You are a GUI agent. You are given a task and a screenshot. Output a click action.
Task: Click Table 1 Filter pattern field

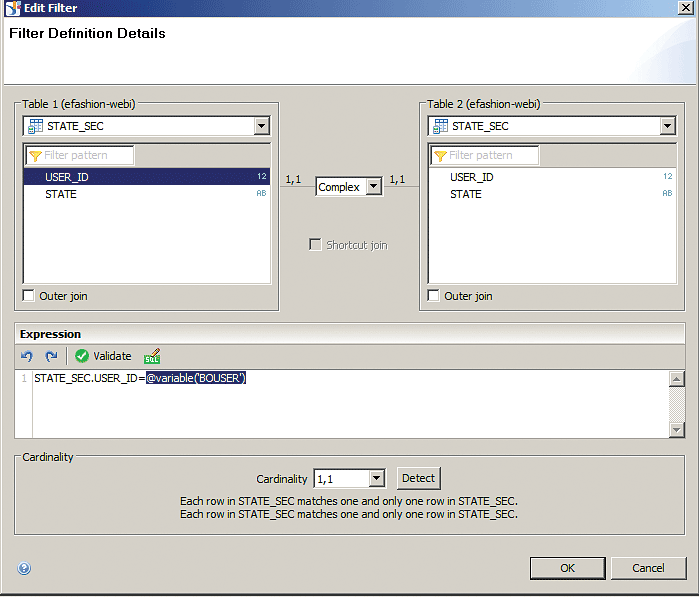[80, 155]
